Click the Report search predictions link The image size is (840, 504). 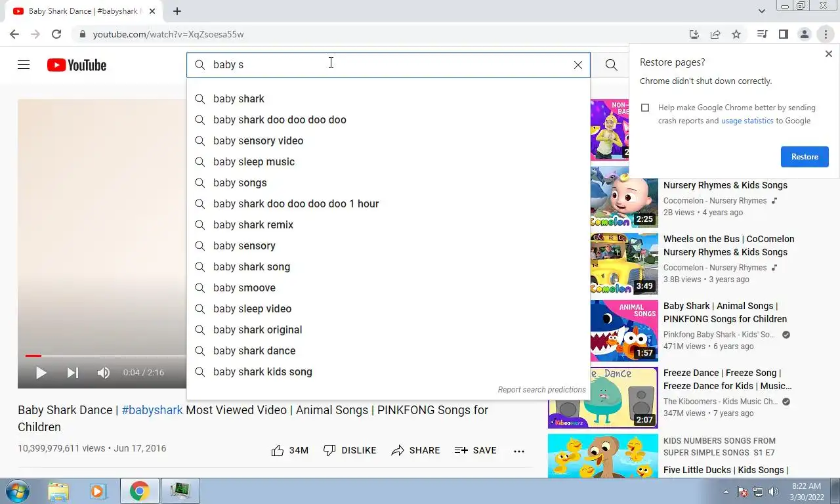pos(541,390)
